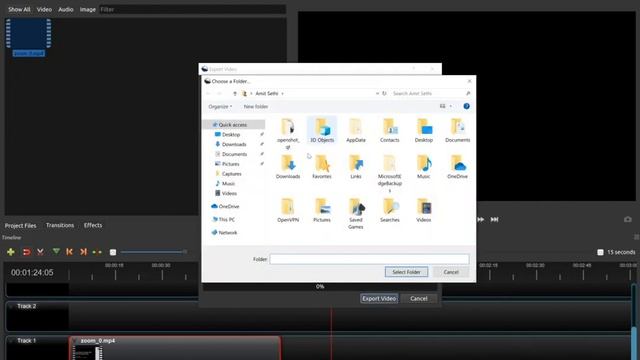The image size is (640, 360).
Task: Open the Downloads folder in file grid
Action: (288, 167)
